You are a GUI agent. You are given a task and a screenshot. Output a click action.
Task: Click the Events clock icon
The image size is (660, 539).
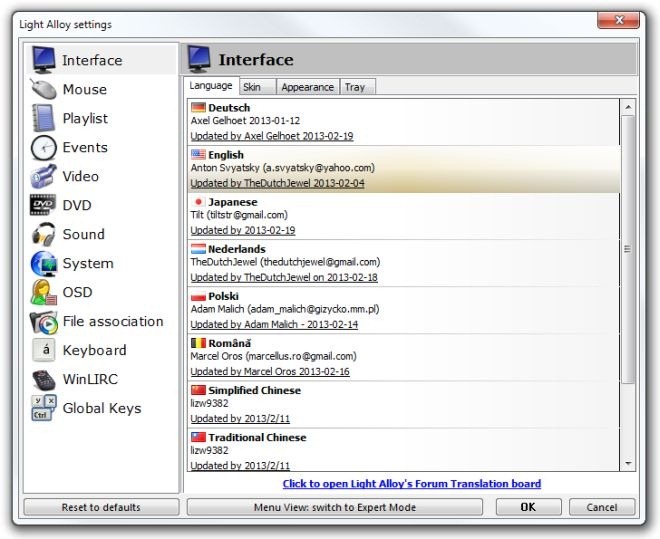point(43,148)
